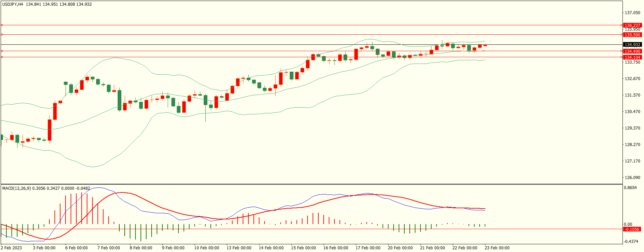The height and width of the screenshot is (252, 644).
Task: Click the 9 Feb 00:00 time label
Action: (x=173, y=248)
